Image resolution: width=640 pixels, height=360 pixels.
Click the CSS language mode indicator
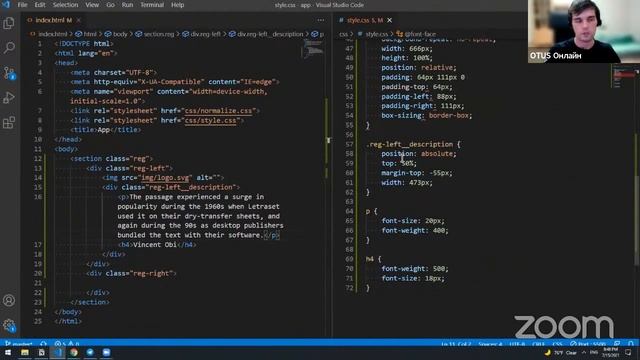click(557, 344)
